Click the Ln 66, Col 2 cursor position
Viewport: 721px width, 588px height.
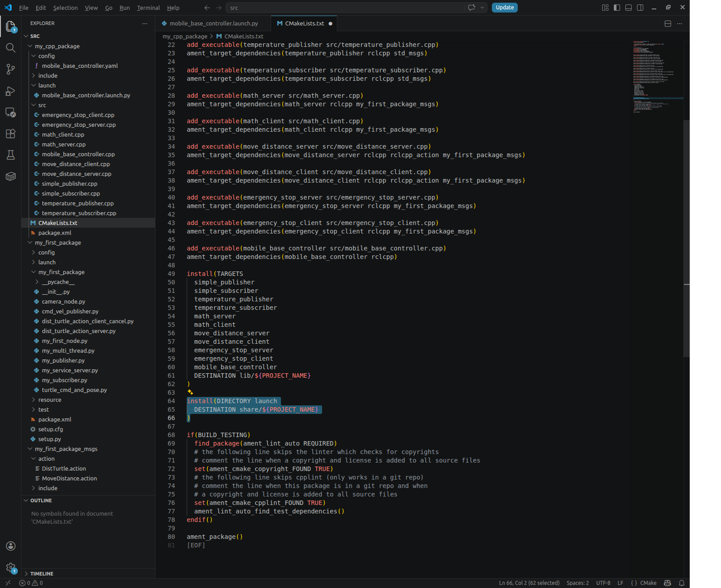tap(529, 583)
